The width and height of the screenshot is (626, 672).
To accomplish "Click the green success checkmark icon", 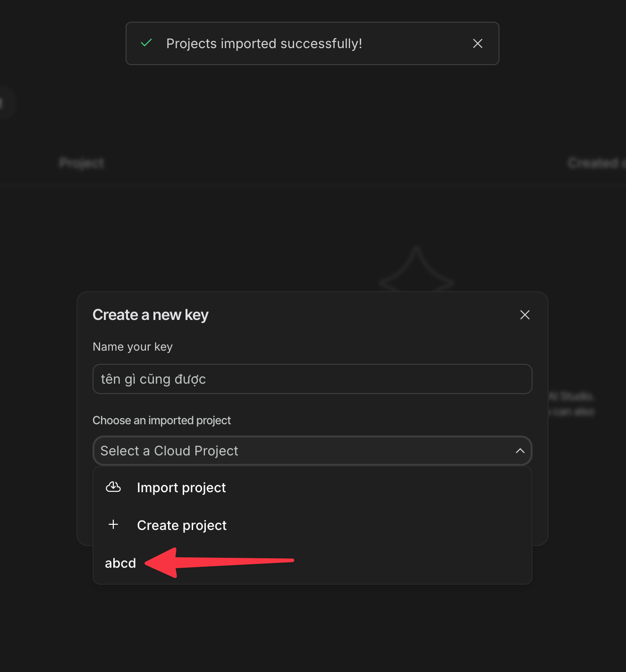I will tap(146, 43).
